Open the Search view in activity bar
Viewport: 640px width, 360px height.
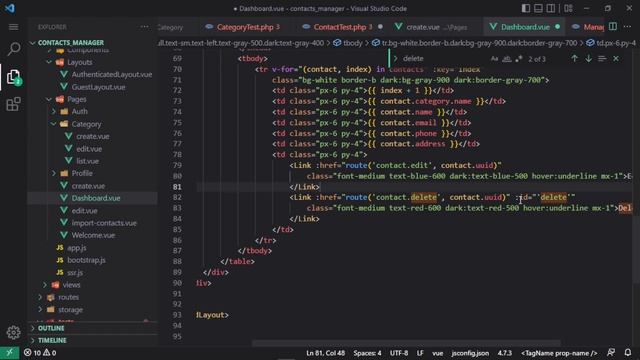[x=13, y=49]
